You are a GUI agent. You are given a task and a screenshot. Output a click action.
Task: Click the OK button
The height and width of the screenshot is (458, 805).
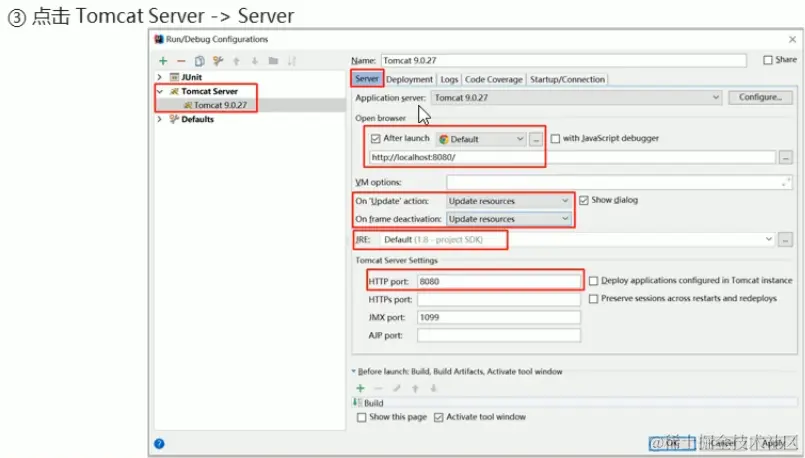click(673, 443)
